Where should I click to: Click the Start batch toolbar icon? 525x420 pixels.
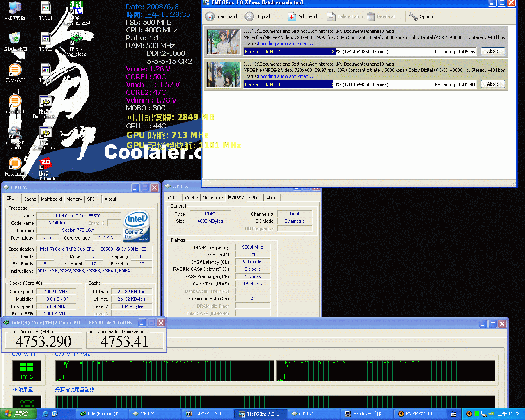coord(210,16)
